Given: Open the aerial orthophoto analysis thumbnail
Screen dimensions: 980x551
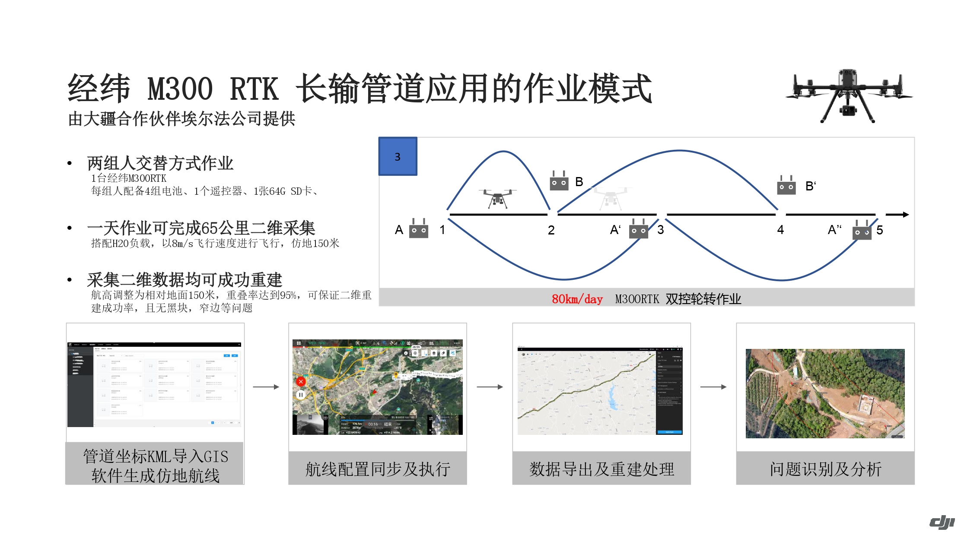Looking at the screenshot, I should 825,394.
